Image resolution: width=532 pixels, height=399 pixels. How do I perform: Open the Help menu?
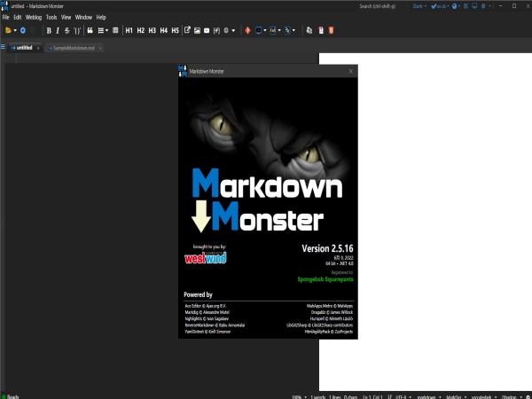(101, 18)
